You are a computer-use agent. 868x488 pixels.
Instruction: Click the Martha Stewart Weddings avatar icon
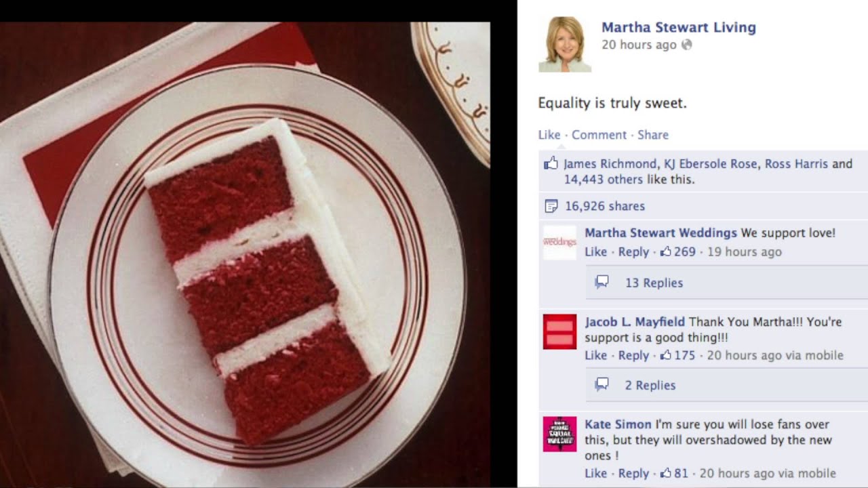(559, 243)
